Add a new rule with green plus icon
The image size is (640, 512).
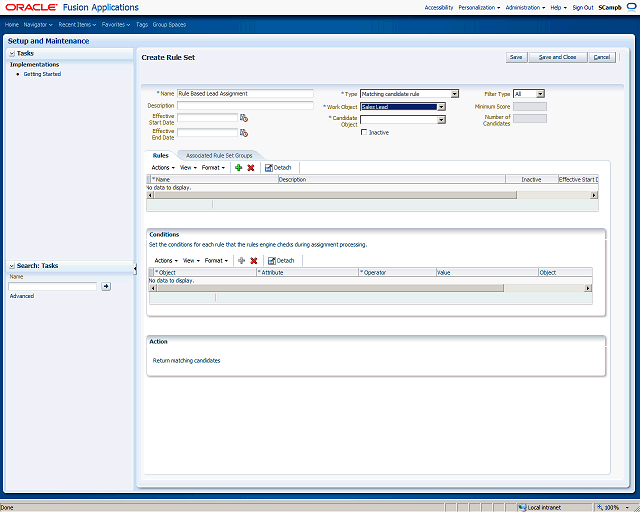pos(239,167)
